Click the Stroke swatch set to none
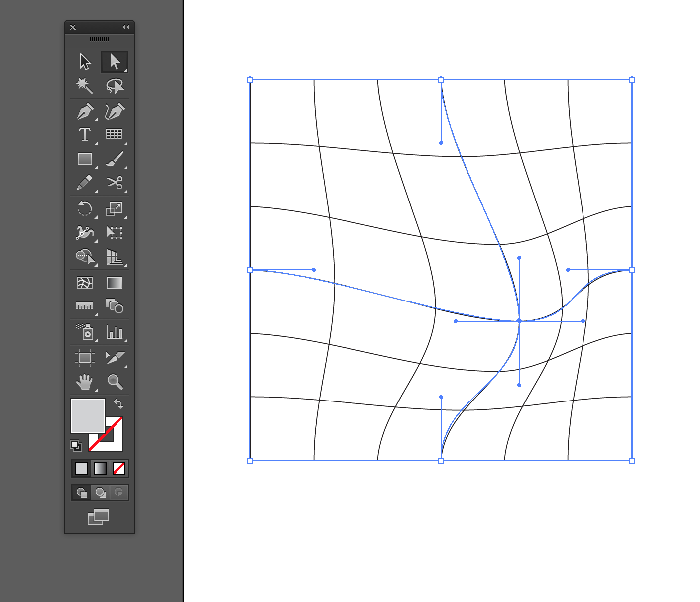Viewport: 700px width, 602px height. click(x=115, y=442)
